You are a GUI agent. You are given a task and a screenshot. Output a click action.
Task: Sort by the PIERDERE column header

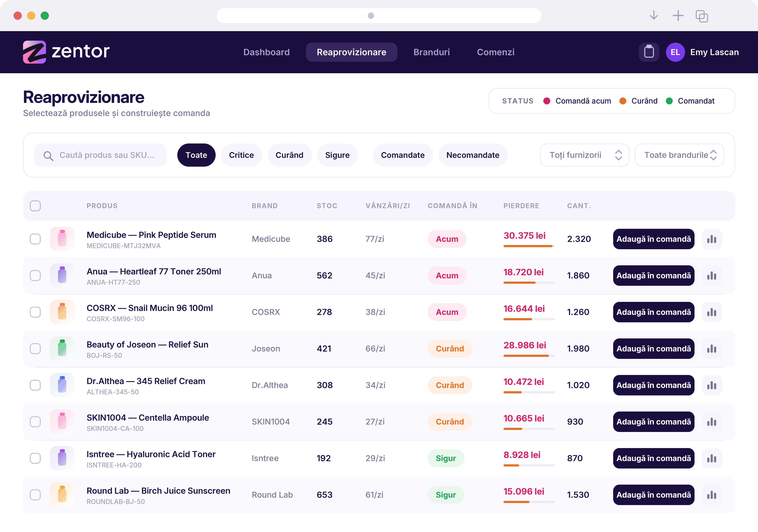tap(521, 206)
